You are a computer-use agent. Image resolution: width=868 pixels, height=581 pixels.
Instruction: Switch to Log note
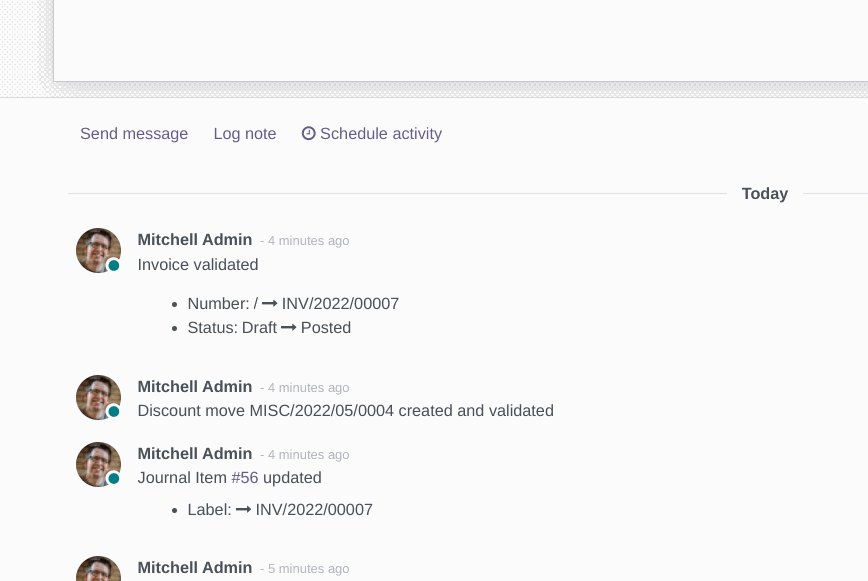[245, 133]
